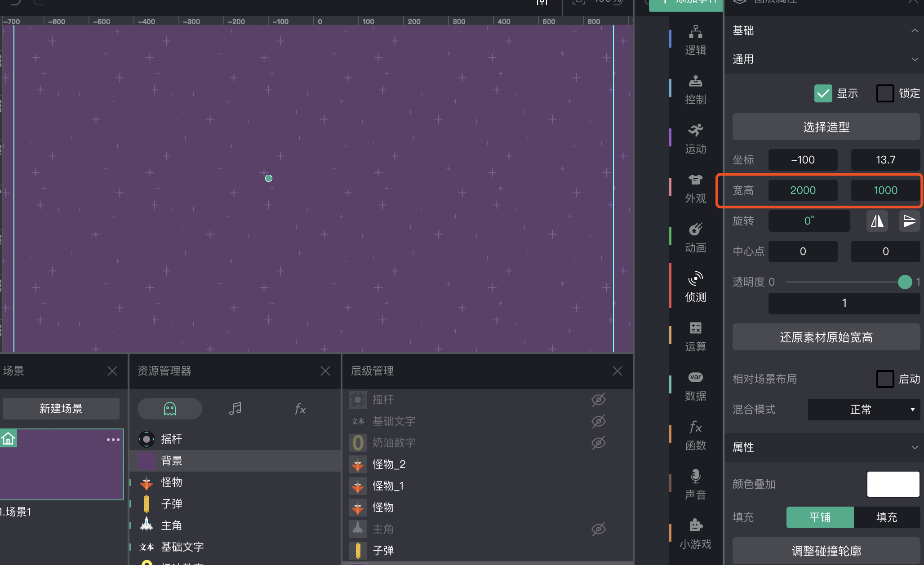Expand the 属性 section
Screen dimensions: 924x565
915,447
